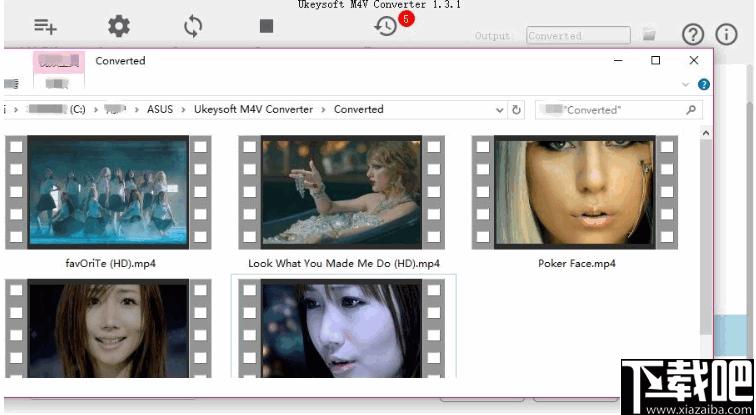Select the Poker Face.mp4 video thumbnail

575,192
